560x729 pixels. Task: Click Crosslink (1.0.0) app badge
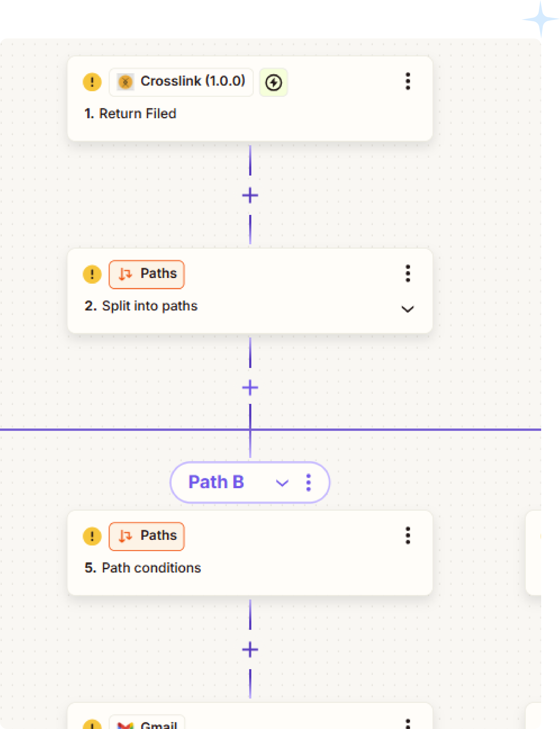(181, 82)
